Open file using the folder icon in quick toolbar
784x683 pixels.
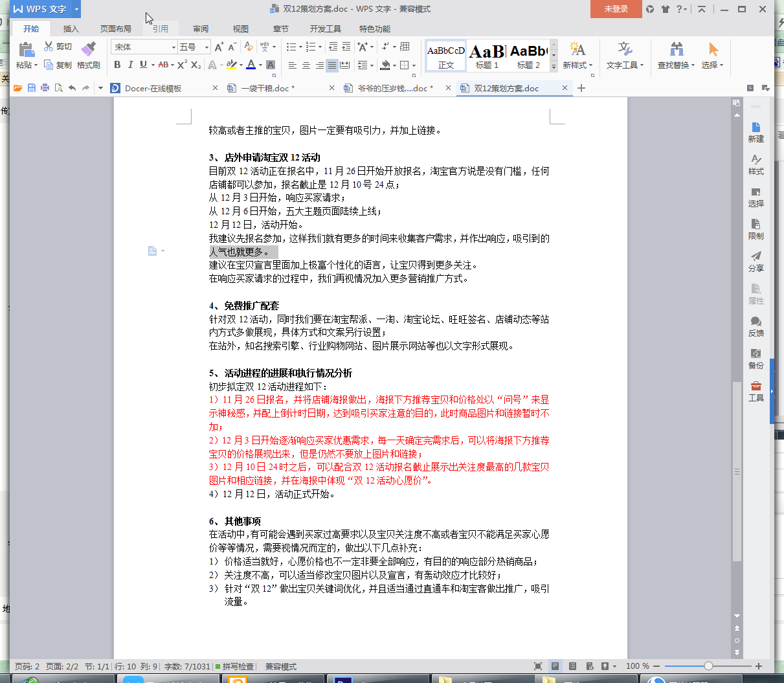click(x=18, y=88)
